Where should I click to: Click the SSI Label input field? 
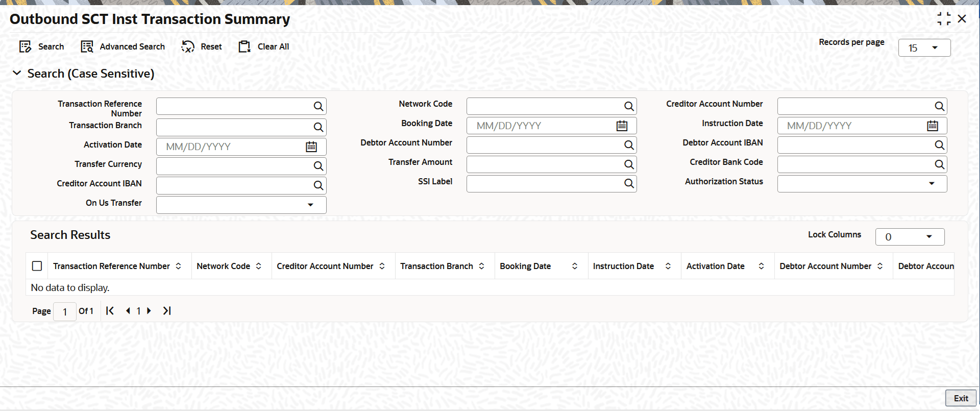[552, 183]
